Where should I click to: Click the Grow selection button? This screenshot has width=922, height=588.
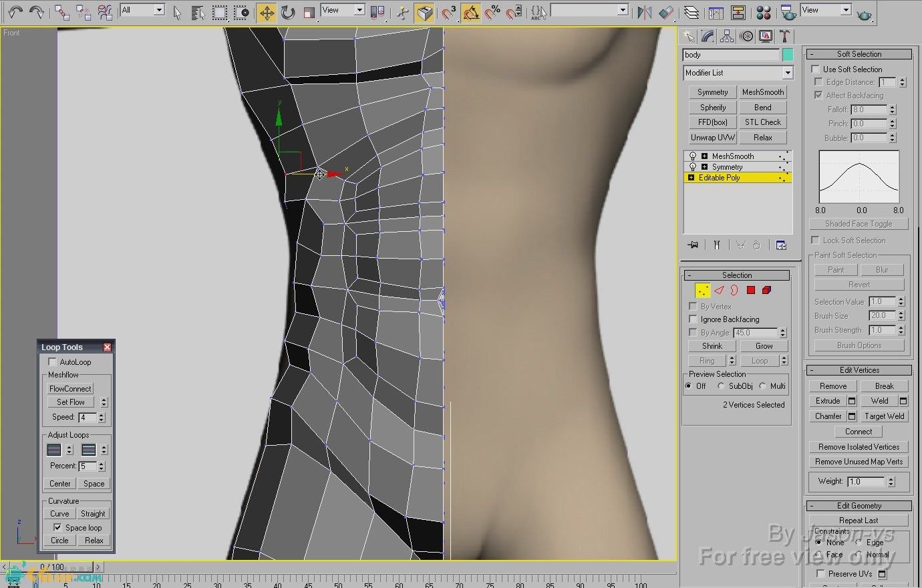[x=764, y=346]
